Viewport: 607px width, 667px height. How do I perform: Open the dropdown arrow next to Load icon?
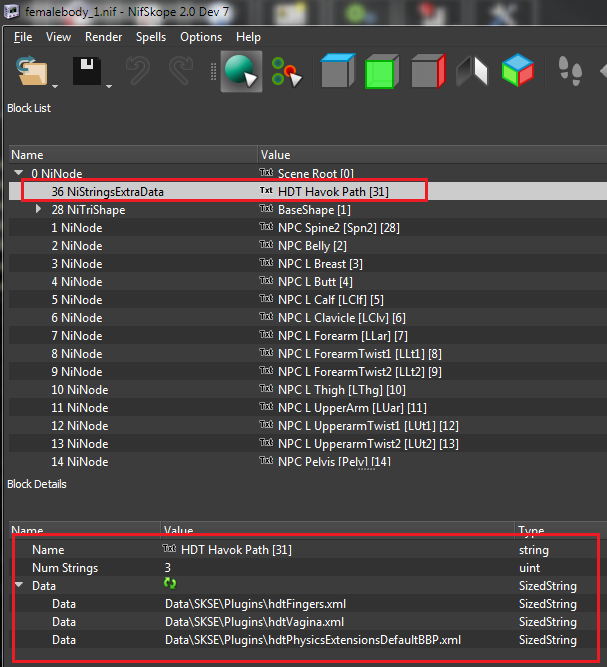(x=55, y=86)
